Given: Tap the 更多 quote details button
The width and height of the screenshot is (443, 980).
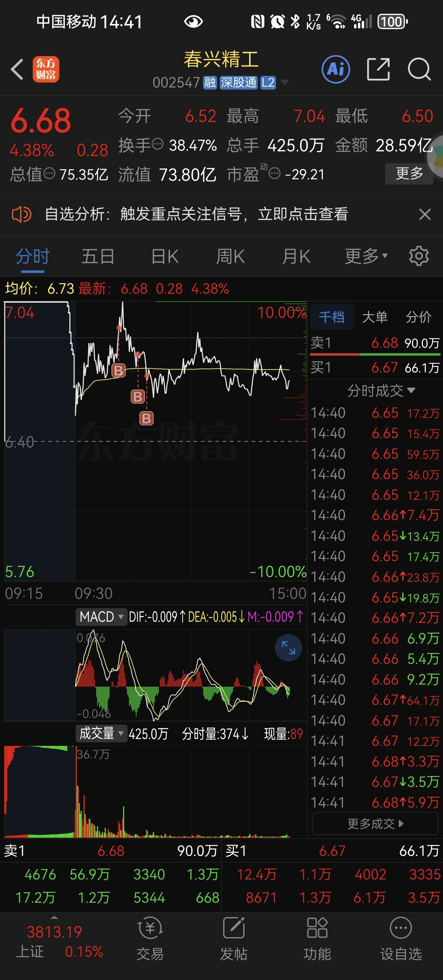Looking at the screenshot, I should click(x=410, y=173).
